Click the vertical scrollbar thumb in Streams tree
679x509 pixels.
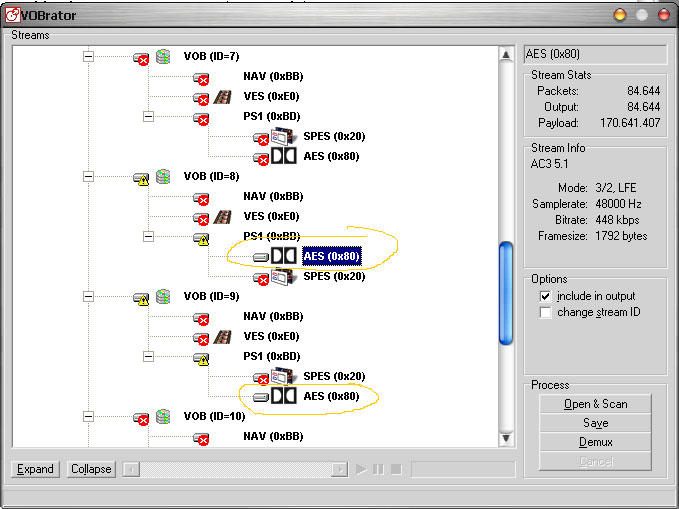pos(506,293)
